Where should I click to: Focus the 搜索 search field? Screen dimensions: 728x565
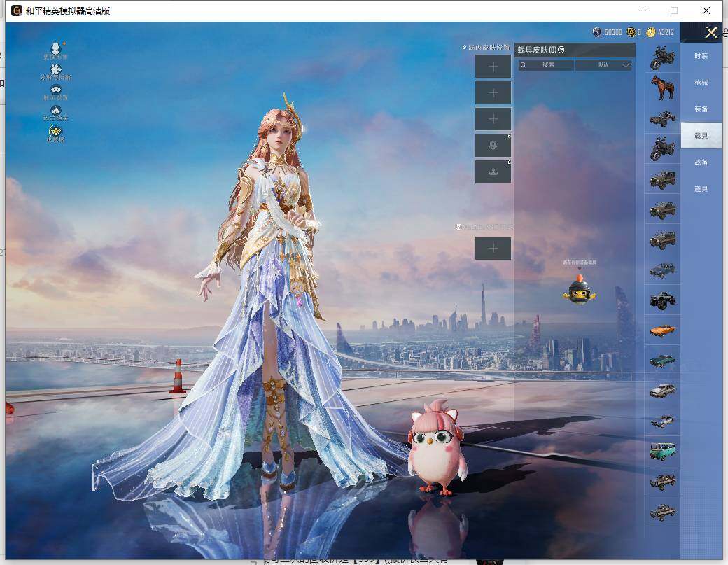(546, 65)
